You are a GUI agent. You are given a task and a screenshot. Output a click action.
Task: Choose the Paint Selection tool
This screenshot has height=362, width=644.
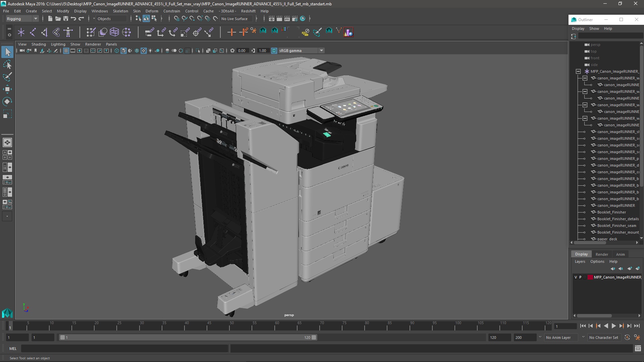coord(7,77)
